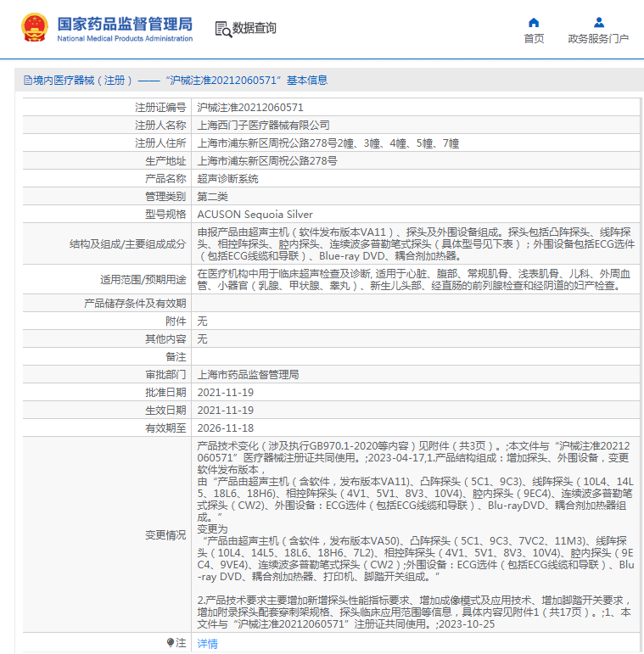
Task: Open the 数据查询 search icon
Action: pos(223,29)
